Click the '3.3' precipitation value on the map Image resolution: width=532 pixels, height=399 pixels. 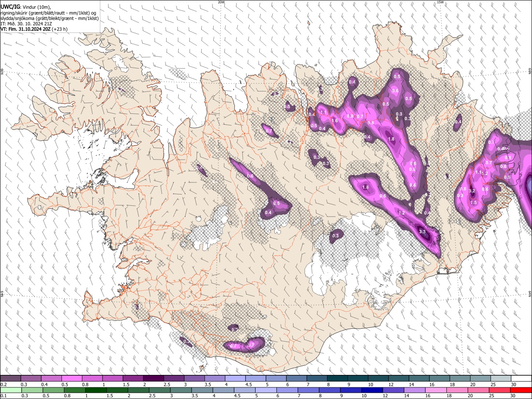(422, 232)
